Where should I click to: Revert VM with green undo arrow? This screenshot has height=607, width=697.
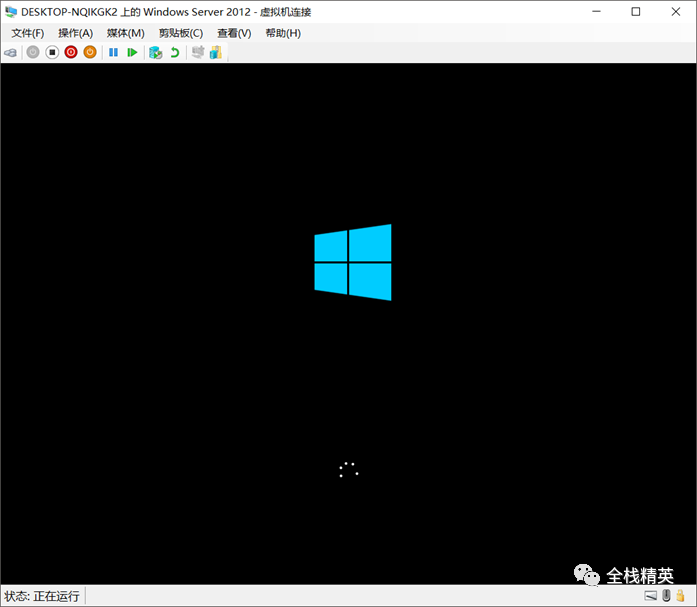pos(175,52)
